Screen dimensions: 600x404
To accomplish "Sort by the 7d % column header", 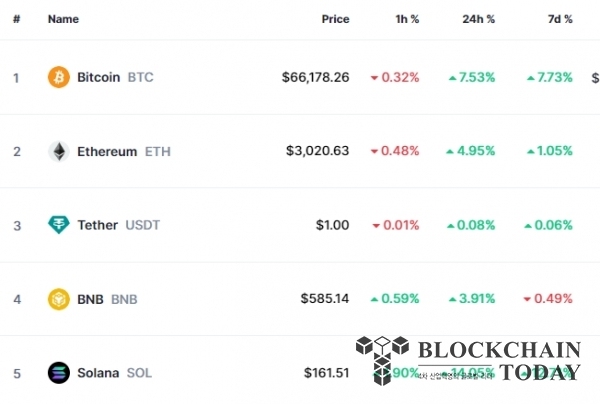I will (x=560, y=19).
